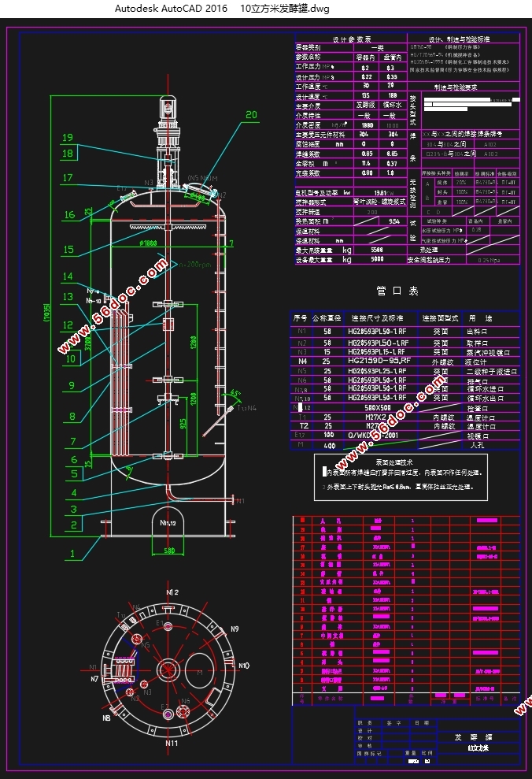Click the 发酵罐 name in the title block
This screenshot has width=532, height=779.
(x=474, y=737)
